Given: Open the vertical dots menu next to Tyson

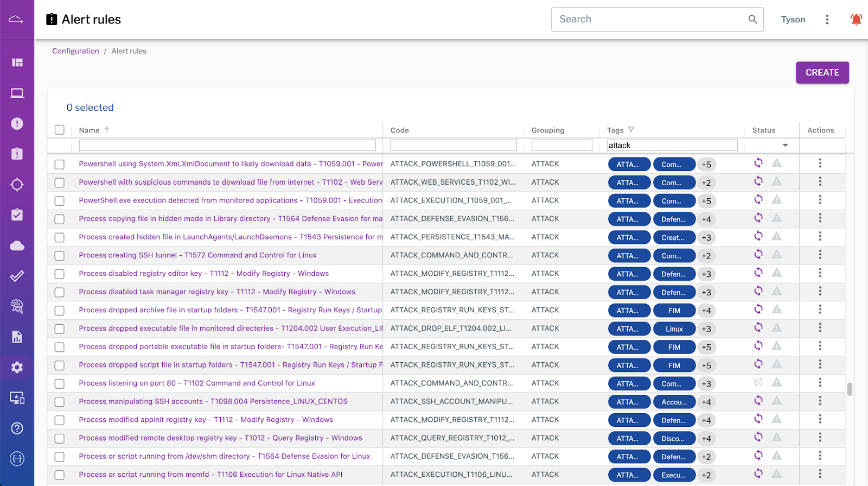Looking at the screenshot, I should 827,20.
